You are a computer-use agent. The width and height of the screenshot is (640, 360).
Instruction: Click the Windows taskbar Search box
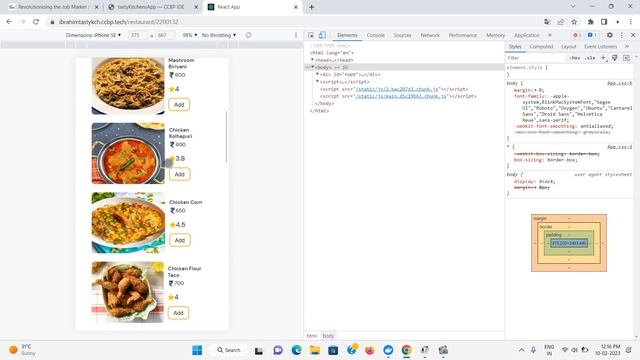[229, 350]
